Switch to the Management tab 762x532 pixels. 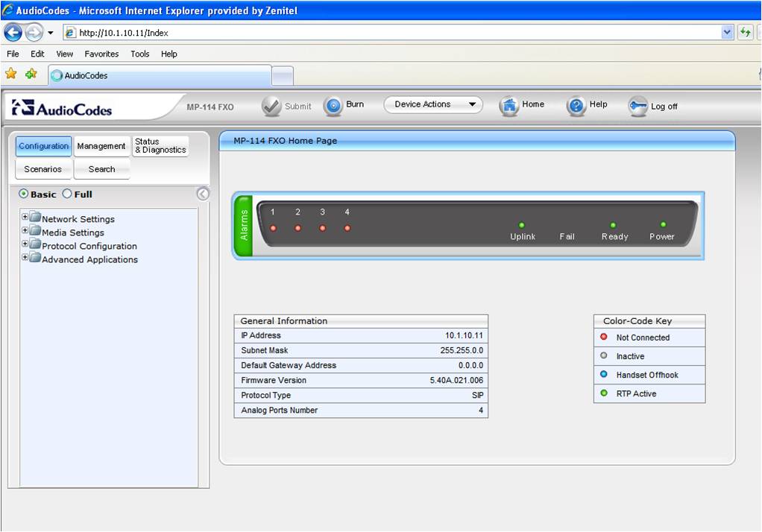101,146
